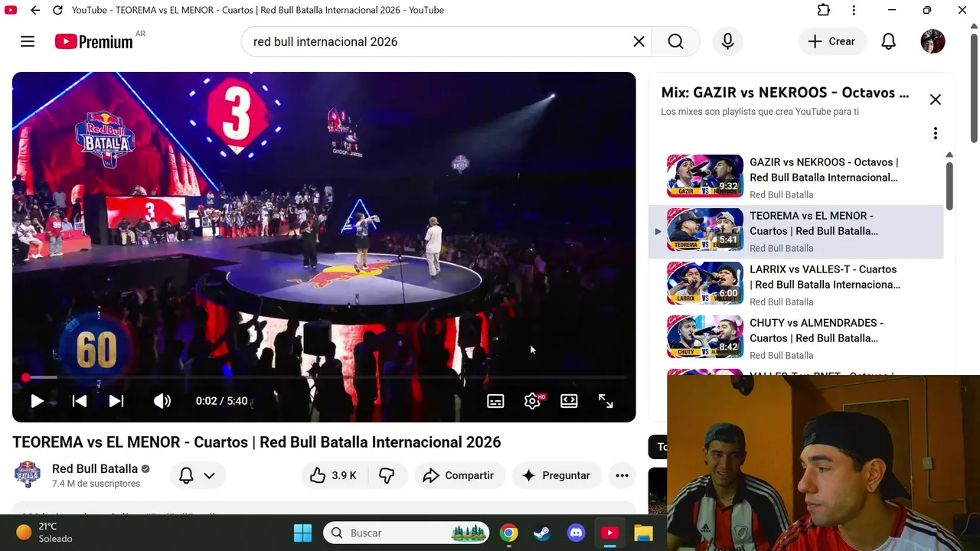Click the LARRIX vs VALLES-T title text
Screen dimensions: 980x551
tap(825, 277)
